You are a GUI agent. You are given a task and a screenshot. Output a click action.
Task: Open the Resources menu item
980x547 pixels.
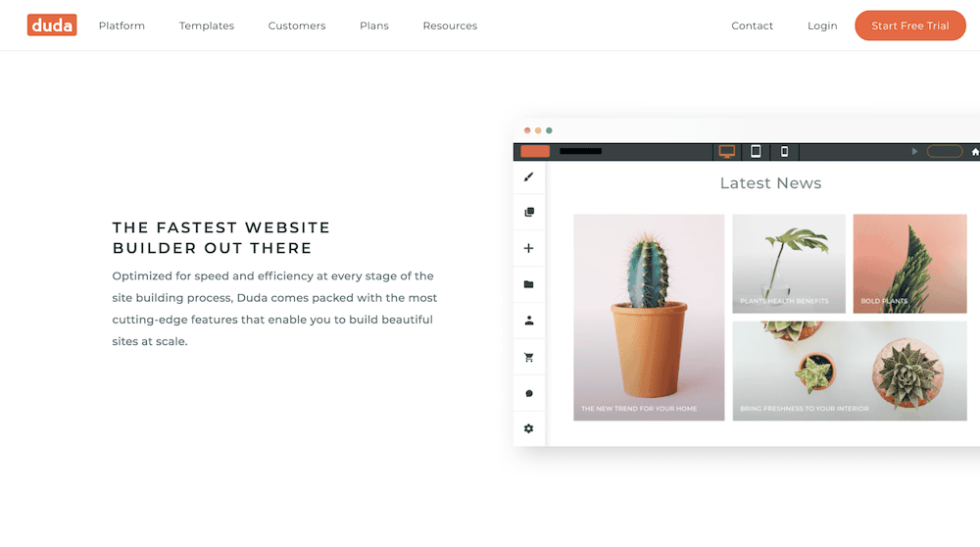tap(450, 25)
